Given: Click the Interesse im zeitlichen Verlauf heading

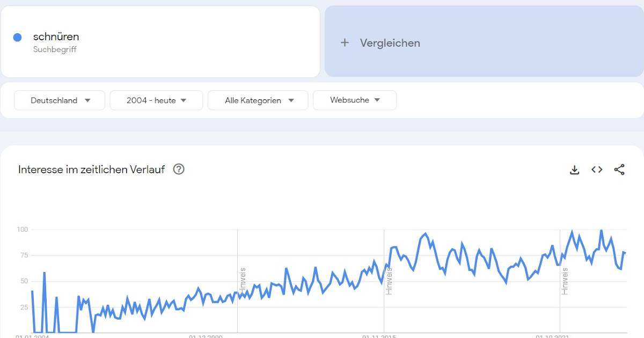Looking at the screenshot, I should pyautogui.click(x=91, y=170).
